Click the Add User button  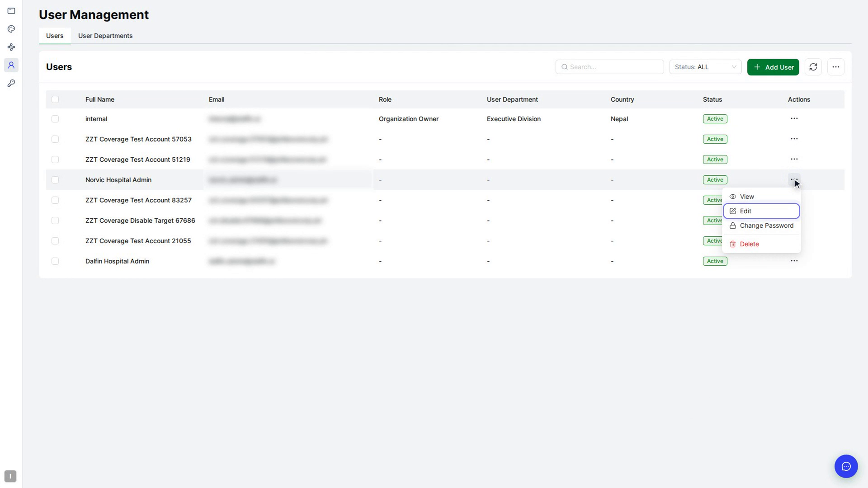coord(773,67)
